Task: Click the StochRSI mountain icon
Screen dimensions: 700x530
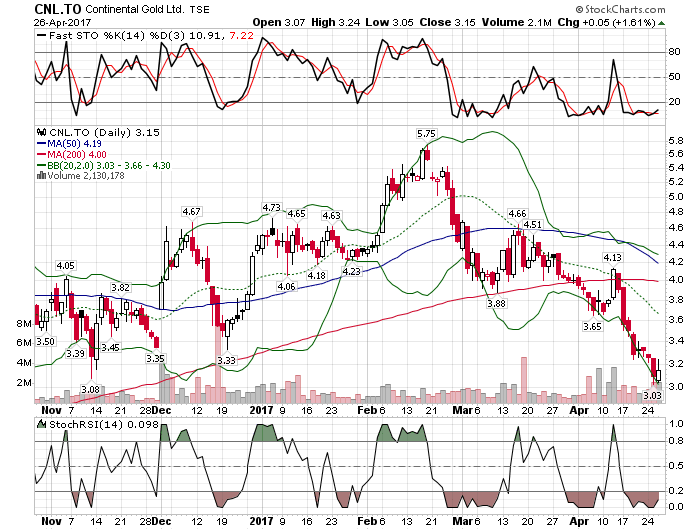Action: [x=42, y=424]
